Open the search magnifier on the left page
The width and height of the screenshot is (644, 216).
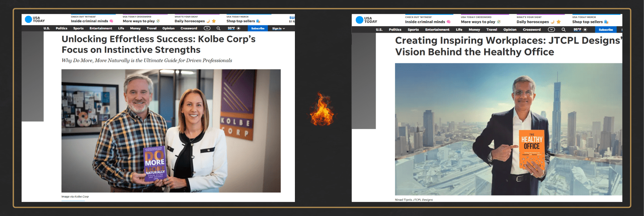tap(218, 28)
